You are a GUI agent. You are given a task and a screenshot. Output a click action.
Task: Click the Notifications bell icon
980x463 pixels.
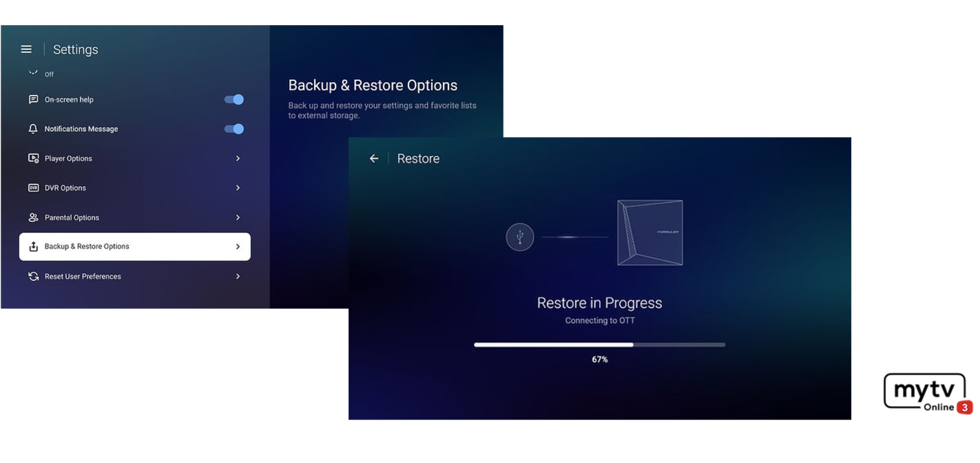33,129
